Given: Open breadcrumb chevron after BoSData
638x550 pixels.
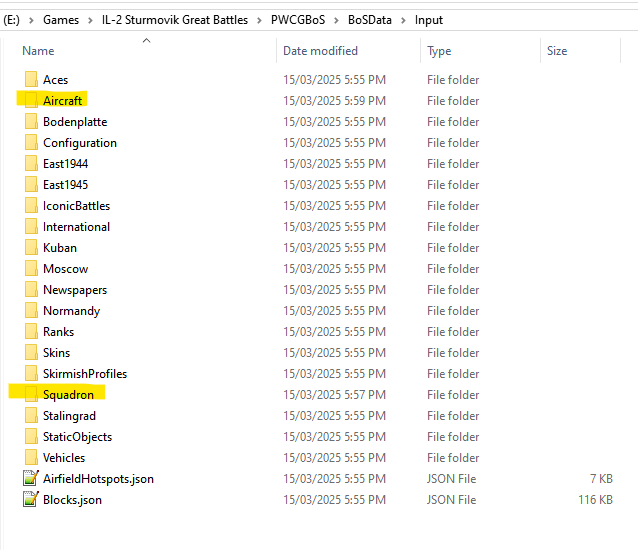Looking at the screenshot, I should pos(403,20).
